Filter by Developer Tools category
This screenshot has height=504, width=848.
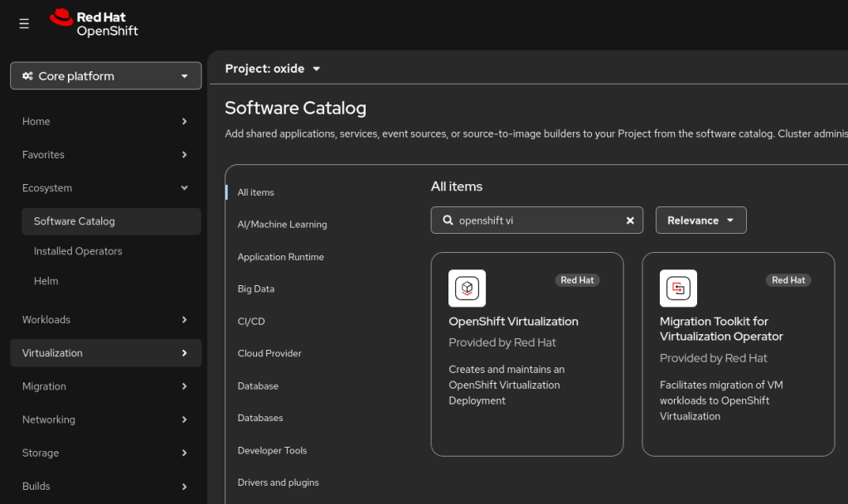click(x=272, y=450)
